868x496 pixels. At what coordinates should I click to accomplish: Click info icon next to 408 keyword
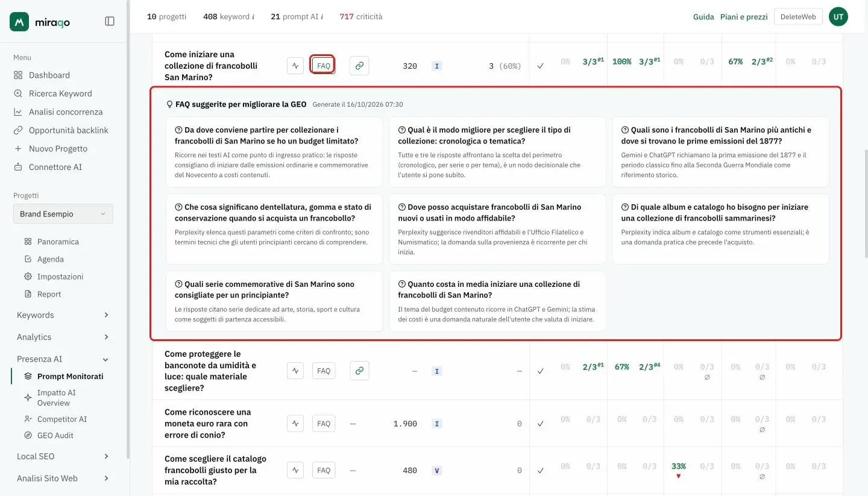[253, 17]
